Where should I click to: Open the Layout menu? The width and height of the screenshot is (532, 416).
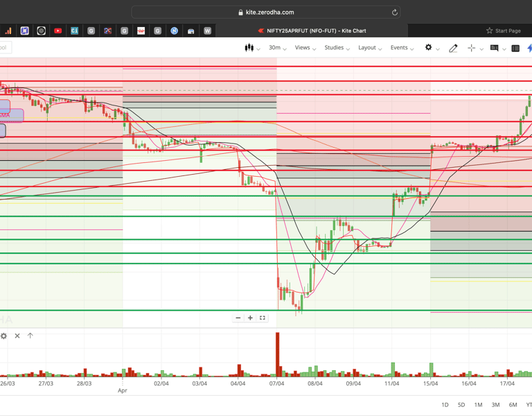(370, 48)
